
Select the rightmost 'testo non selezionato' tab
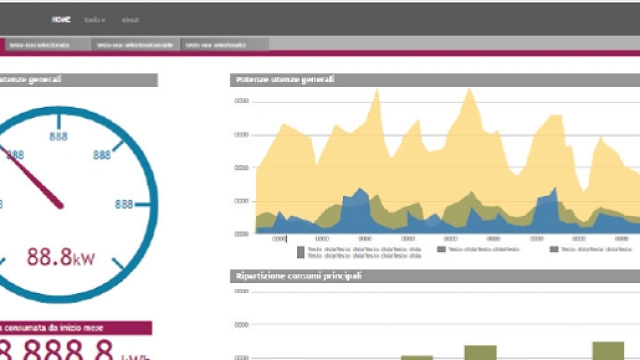(225, 45)
